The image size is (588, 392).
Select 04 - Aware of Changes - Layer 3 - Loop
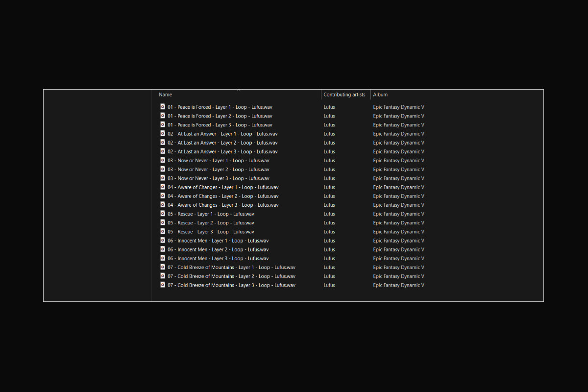tap(223, 205)
